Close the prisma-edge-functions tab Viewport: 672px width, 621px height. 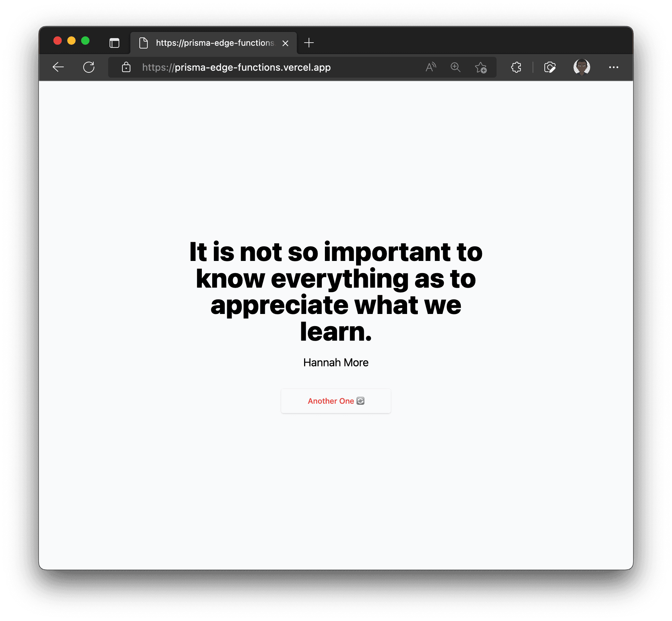tap(285, 43)
